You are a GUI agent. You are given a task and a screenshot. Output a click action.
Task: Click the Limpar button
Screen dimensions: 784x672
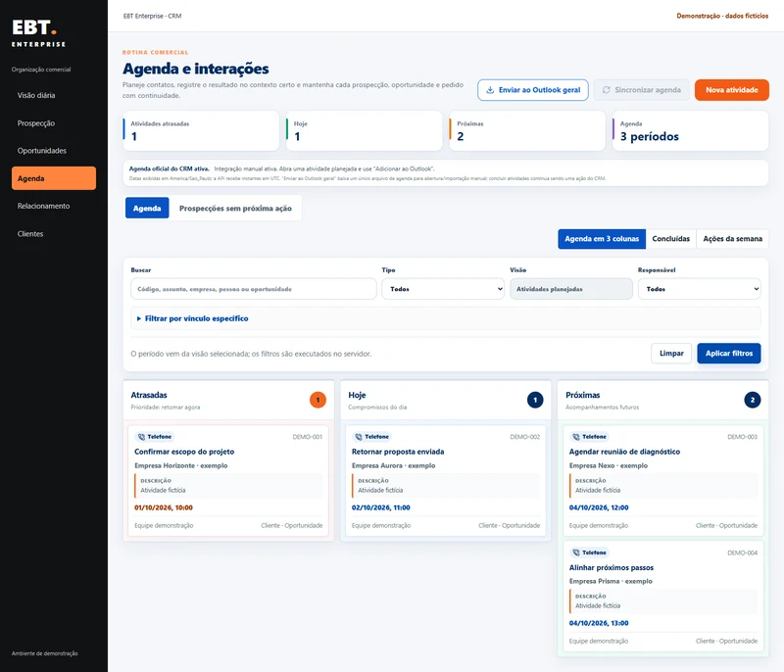tap(671, 354)
